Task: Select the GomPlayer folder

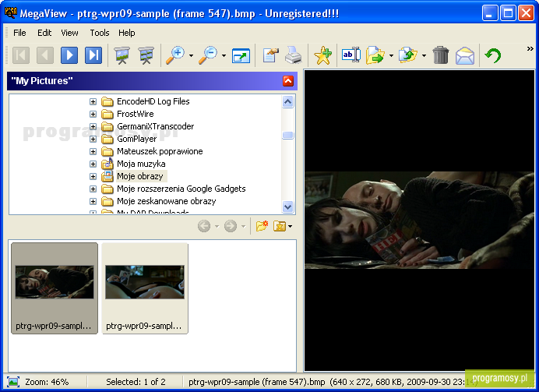Action: pos(137,139)
